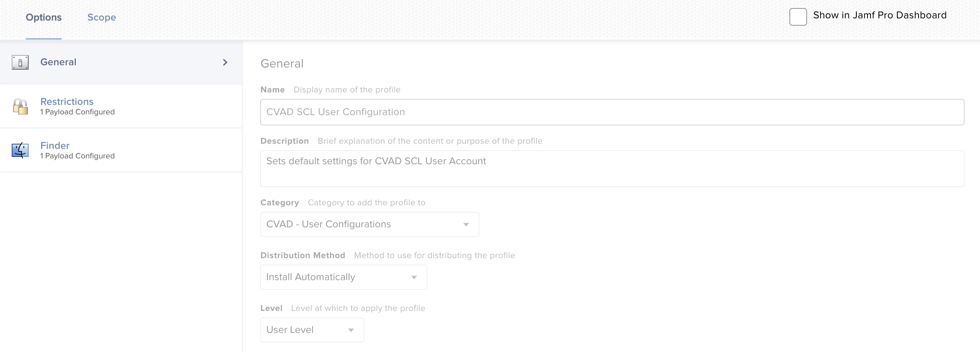The width and height of the screenshot is (980, 352).
Task: Click the Install Automatically dropdown arrow
Action: (x=414, y=278)
